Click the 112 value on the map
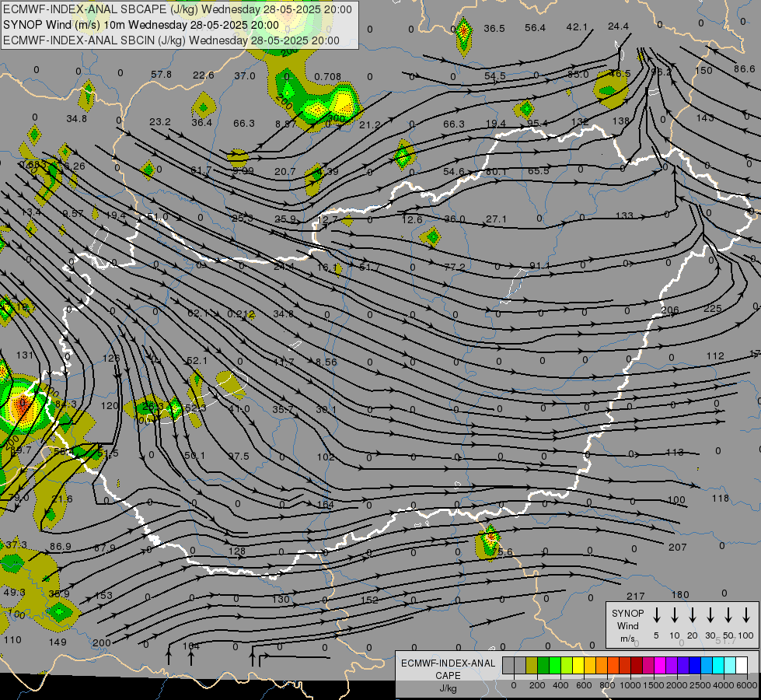Image resolution: width=761 pixels, height=700 pixels. tap(715, 356)
